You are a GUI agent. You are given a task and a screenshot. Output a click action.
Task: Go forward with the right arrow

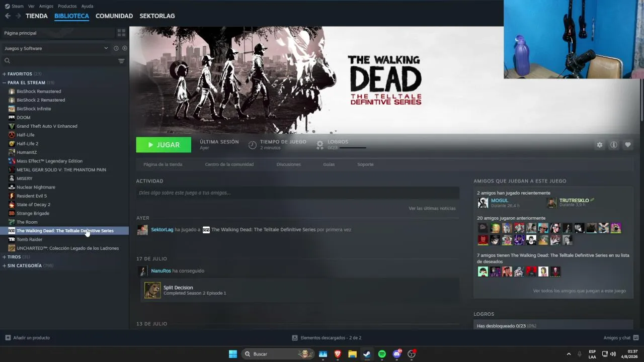18,16
